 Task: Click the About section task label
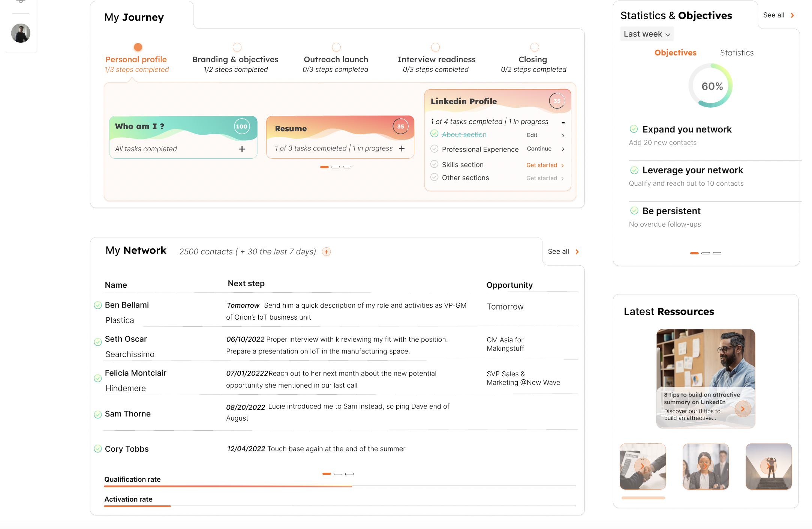464,135
